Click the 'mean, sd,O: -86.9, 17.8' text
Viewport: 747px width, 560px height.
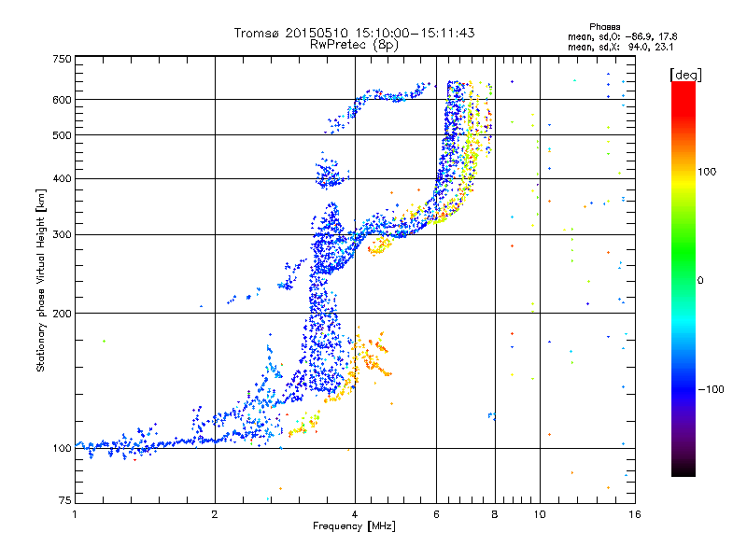click(622, 36)
